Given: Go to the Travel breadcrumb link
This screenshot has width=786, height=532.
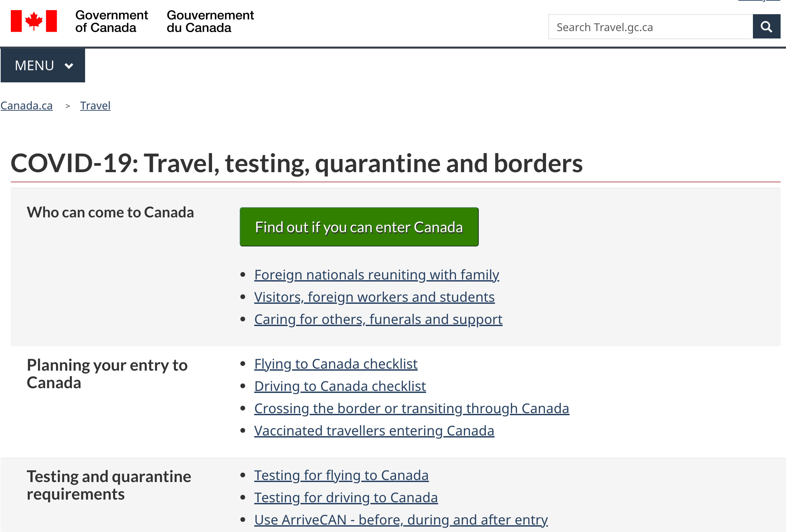Looking at the screenshot, I should pos(95,106).
